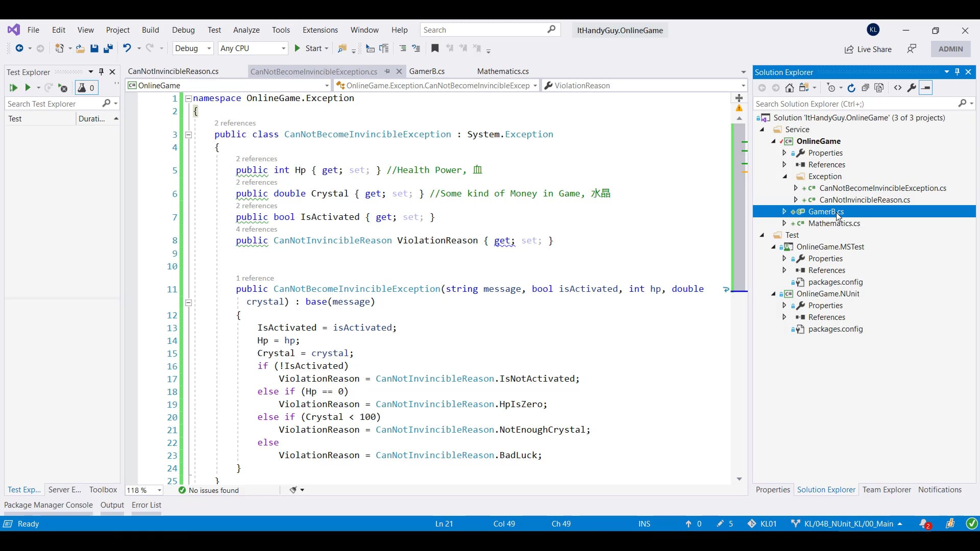Click Solution Explorer Home icon
This screenshot has width=980, height=551.
point(790,88)
